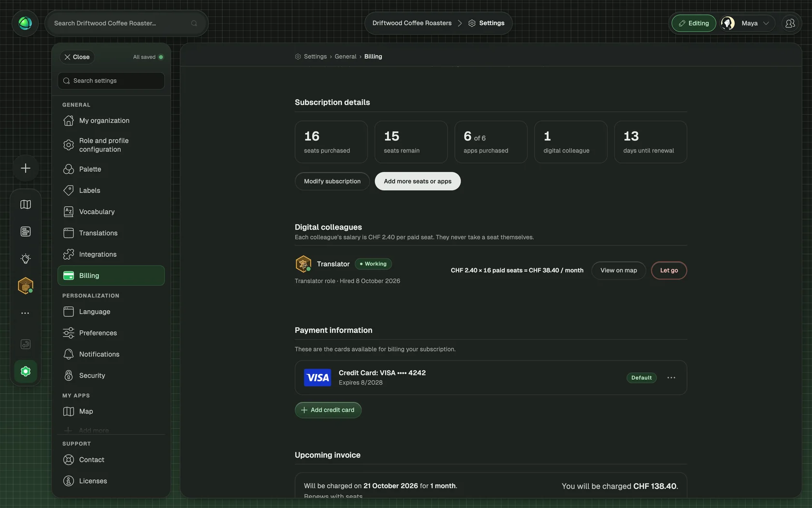Click General in the breadcrumb

[346, 57]
